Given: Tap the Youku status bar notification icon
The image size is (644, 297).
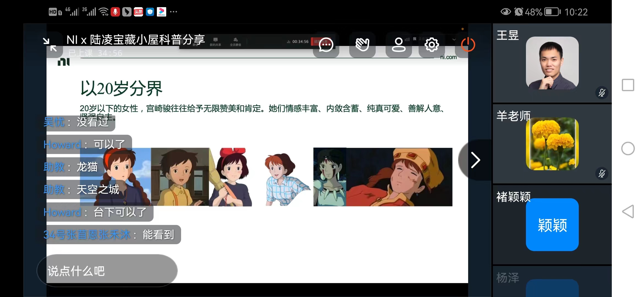Looking at the screenshot, I should pyautogui.click(x=162, y=12).
